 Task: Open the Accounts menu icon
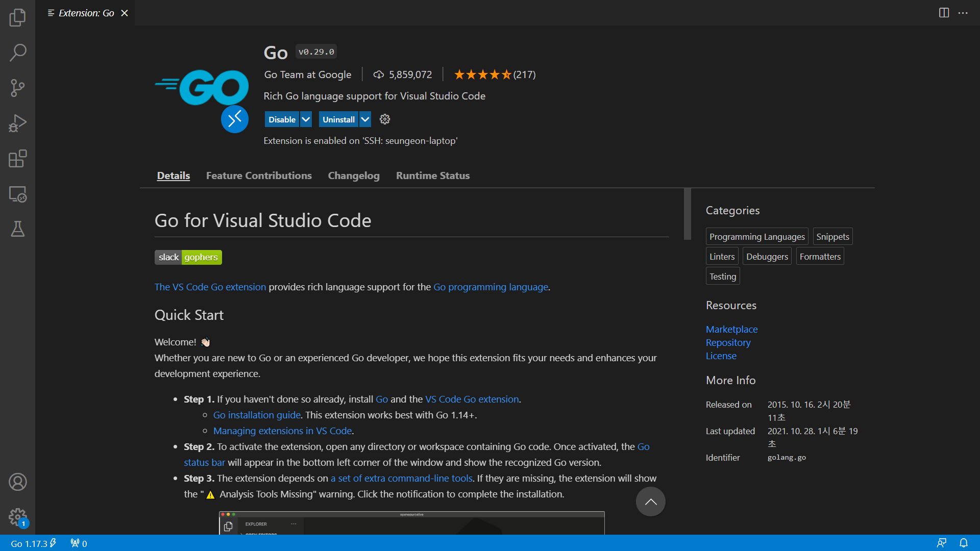point(17,482)
